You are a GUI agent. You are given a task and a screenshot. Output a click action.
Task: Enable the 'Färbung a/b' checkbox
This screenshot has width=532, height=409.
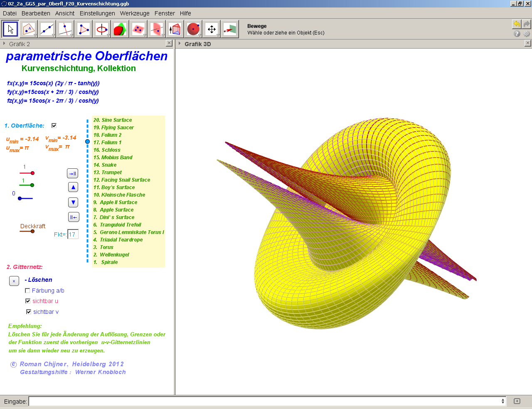(27, 291)
